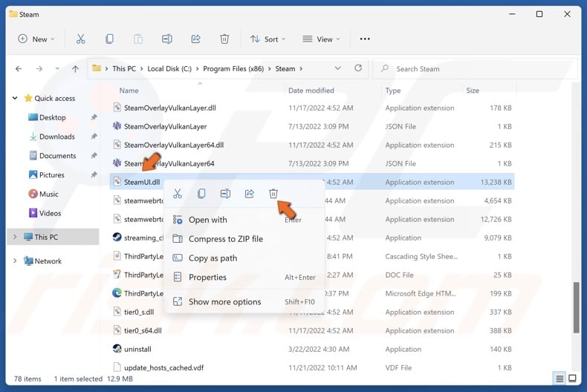Screen dimensions: 587x392
Task: Click the Delete trash icon in context menu
Action: coord(273,194)
